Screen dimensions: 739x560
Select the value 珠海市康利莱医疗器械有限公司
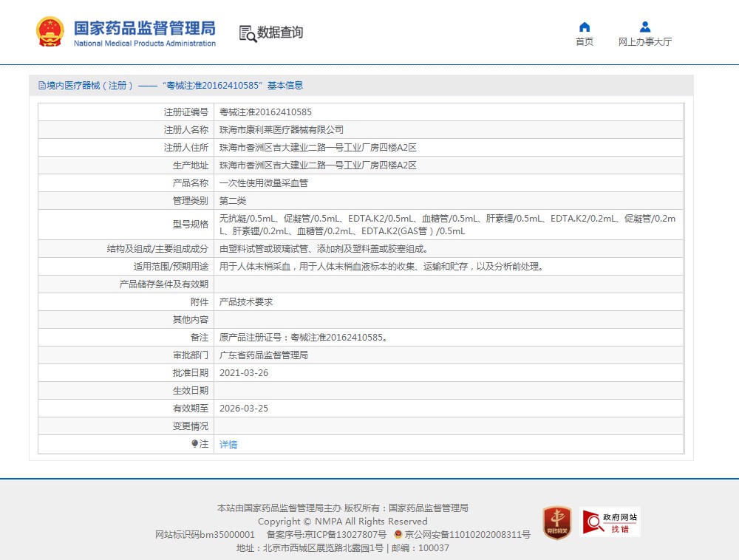(x=282, y=129)
